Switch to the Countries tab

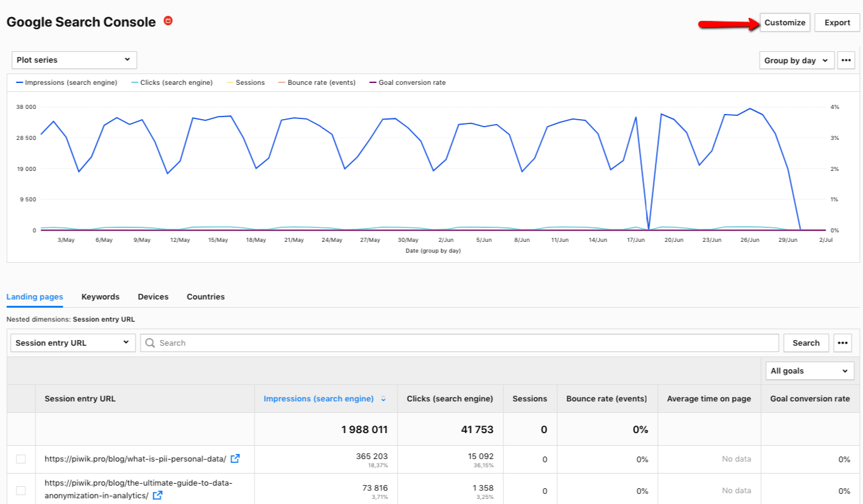click(x=205, y=296)
